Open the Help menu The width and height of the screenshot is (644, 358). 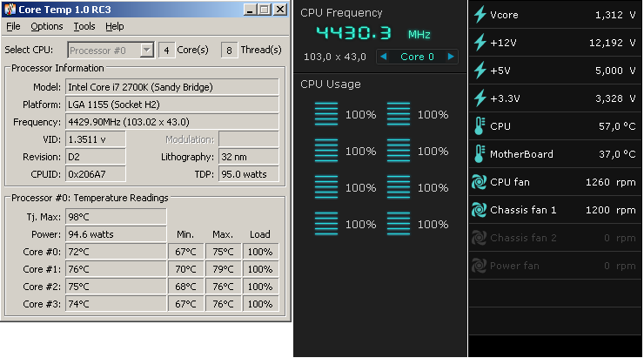115,26
